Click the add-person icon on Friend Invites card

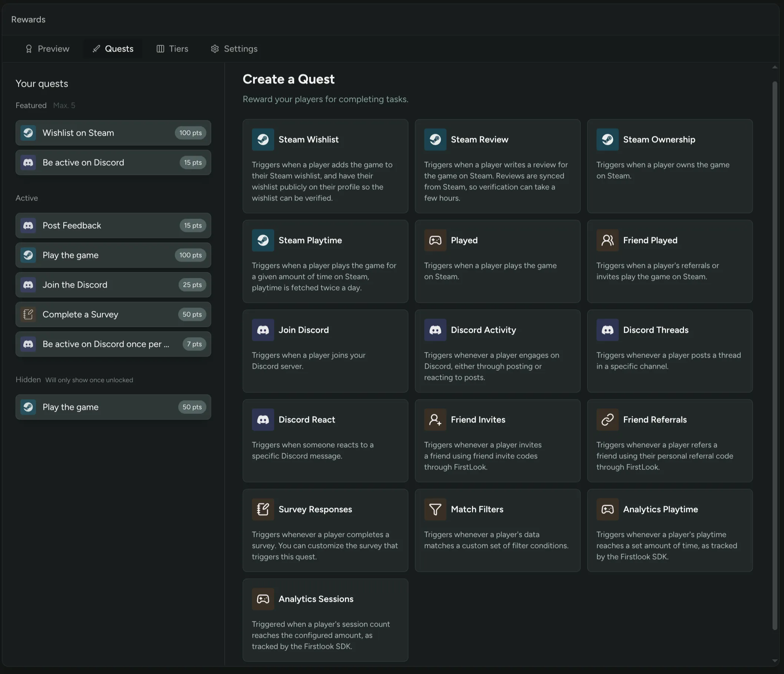tap(435, 420)
